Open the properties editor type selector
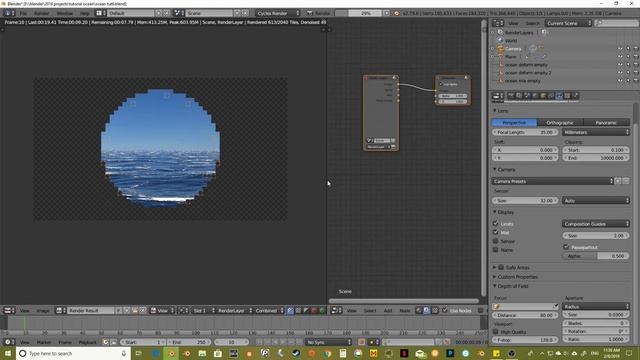Image resolution: width=640 pixels, height=360 pixels. (x=498, y=96)
